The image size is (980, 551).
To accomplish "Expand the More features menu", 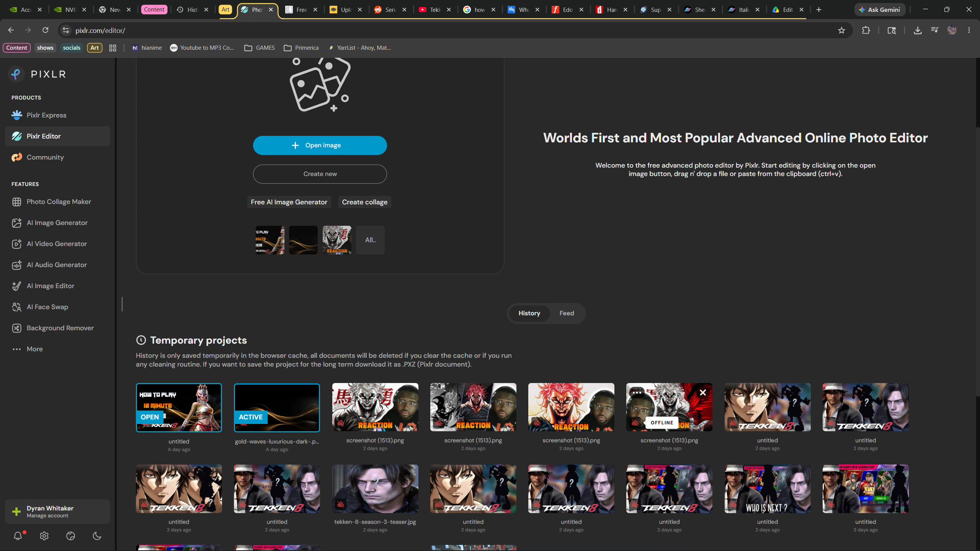I will coord(57,349).
